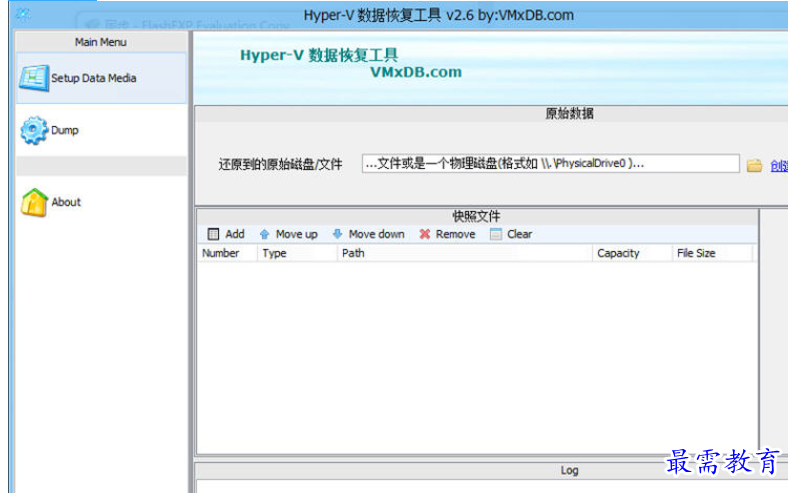The image size is (788, 493).
Task: Click the folder browse icon beside the path field
Action: point(754,165)
